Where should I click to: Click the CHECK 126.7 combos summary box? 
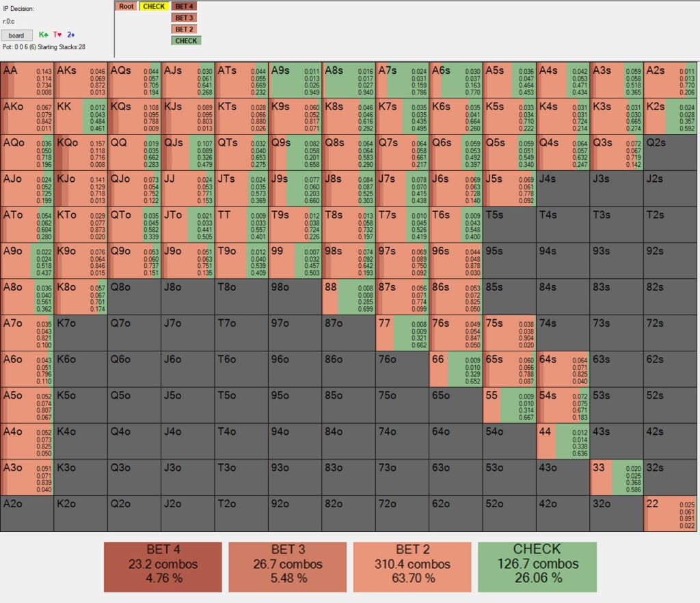pyautogui.click(x=537, y=567)
